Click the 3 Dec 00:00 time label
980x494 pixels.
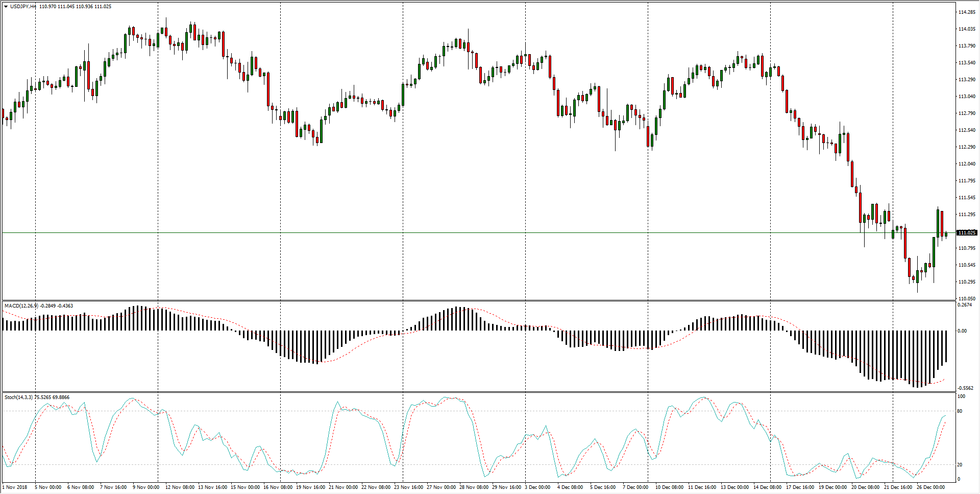coord(537,487)
